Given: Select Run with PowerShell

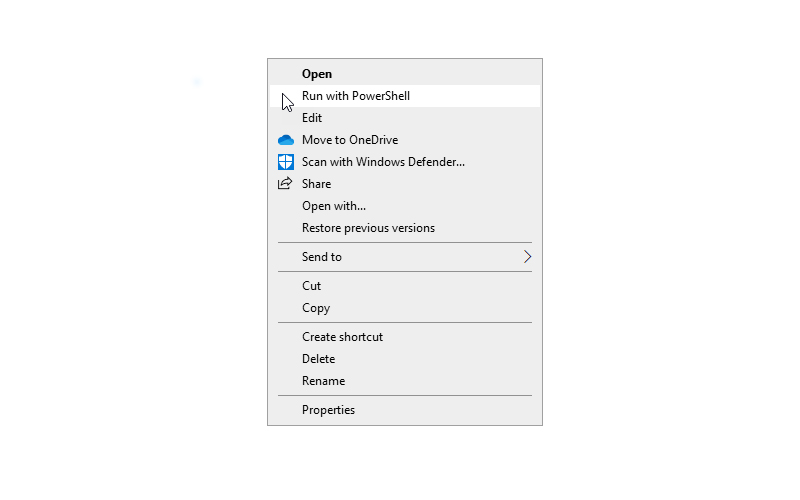Looking at the screenshot, I should pyautogui.click(x=356, y=96).
